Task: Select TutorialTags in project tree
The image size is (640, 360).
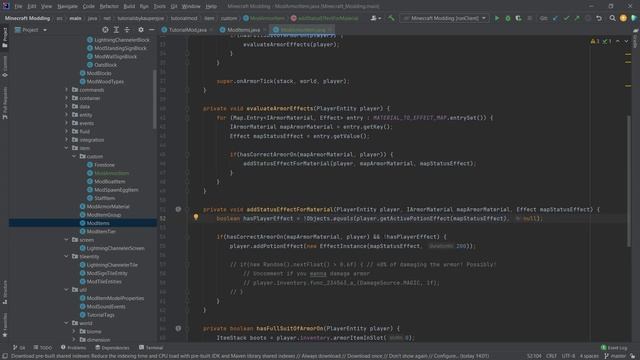Action: (100, 315)
